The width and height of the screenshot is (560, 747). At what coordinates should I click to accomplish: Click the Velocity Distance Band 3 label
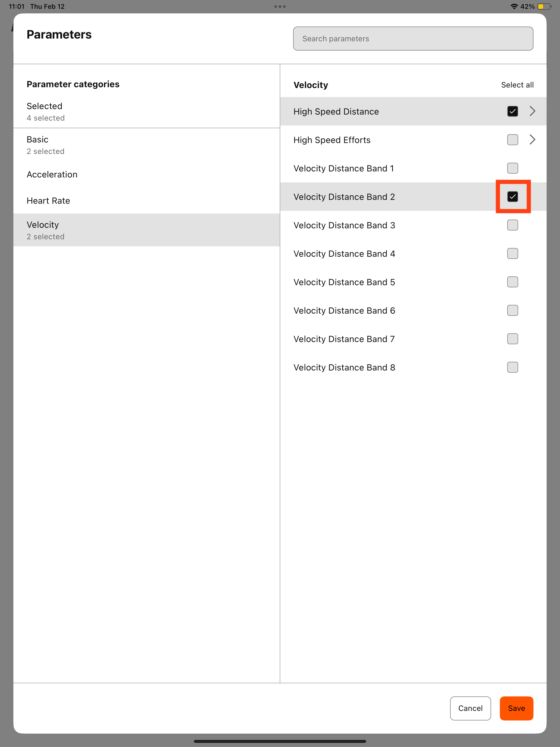tap(344, 225)
